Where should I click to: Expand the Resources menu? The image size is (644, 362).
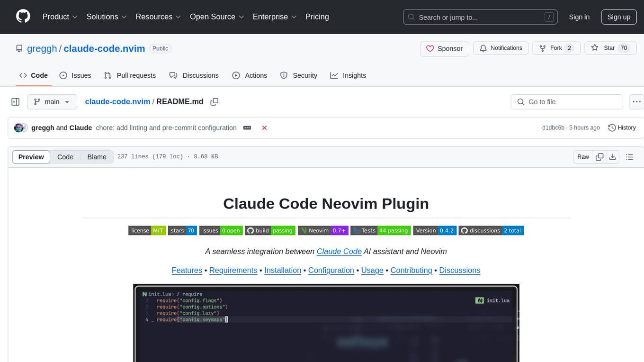tap(158, 17)
